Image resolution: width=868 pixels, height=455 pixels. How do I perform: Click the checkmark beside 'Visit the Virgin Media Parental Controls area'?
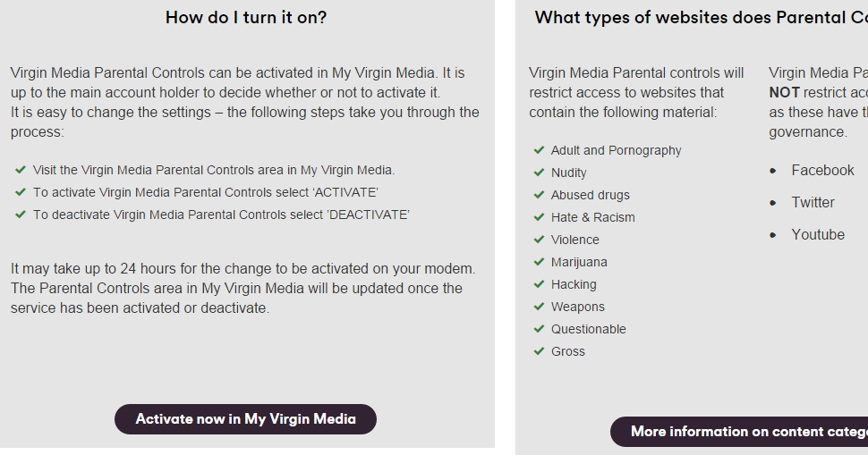[x=21, y=170]
